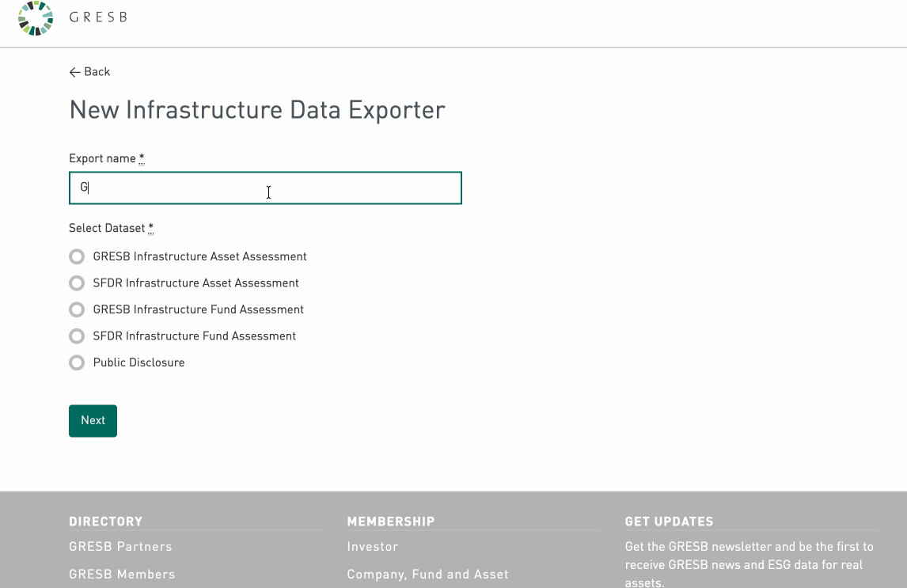Focus the Export name text field
This screenshot has height=588, width=907.
click(265, 188)
